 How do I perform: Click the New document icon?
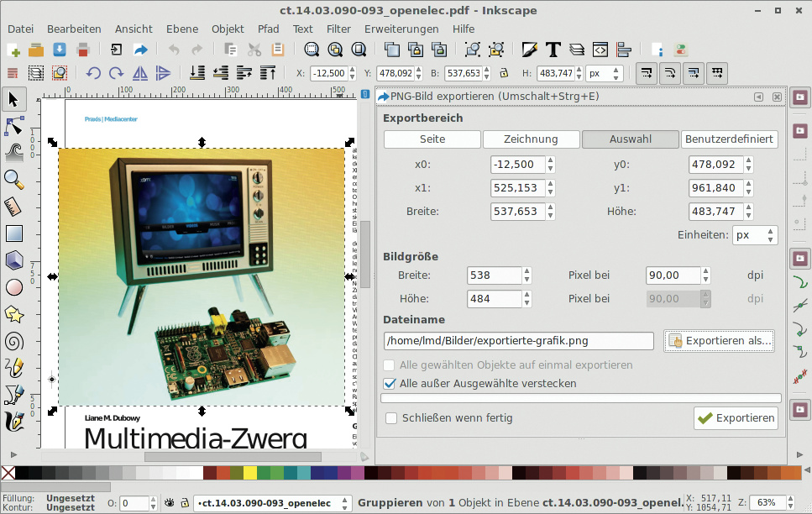(13, 50)
